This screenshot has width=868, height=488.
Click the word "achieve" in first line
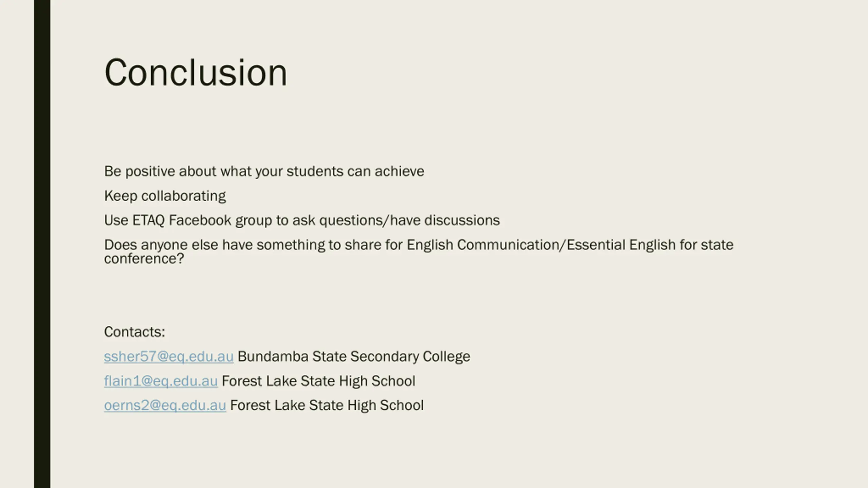click(399, 171)
